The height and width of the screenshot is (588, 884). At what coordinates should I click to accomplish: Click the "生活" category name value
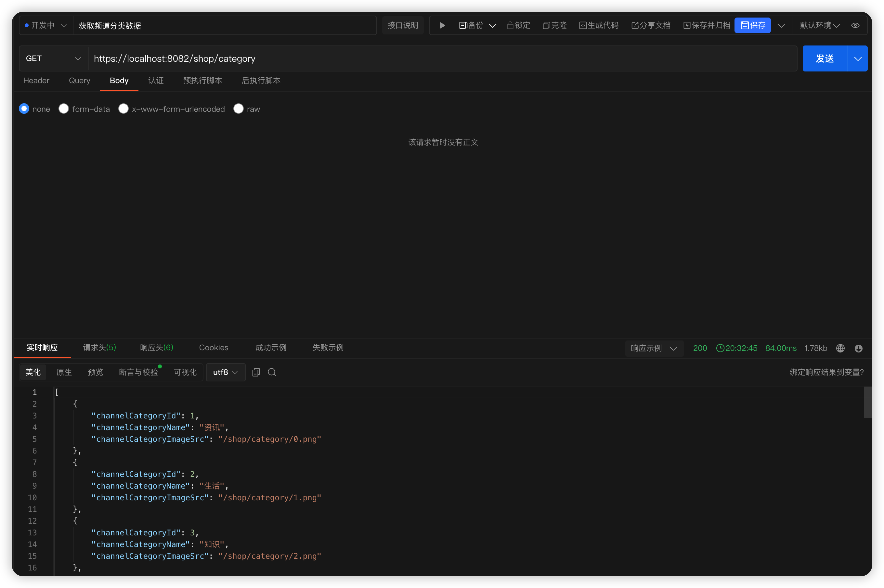click(212, 486)
